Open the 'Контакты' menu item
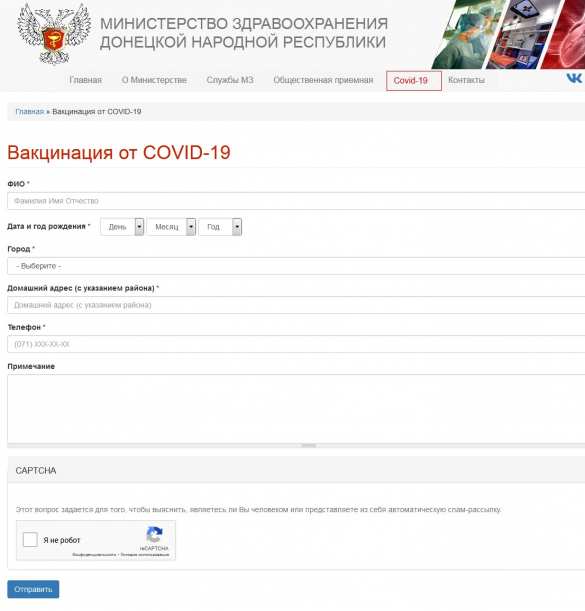The width and height of the screenshot is (585, 611). tap(466, 80)
